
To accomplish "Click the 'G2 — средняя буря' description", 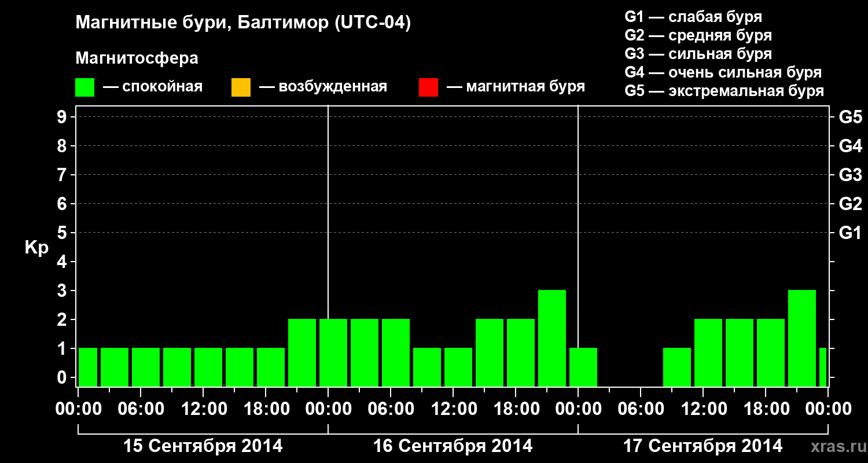I will tap(698, 35).
